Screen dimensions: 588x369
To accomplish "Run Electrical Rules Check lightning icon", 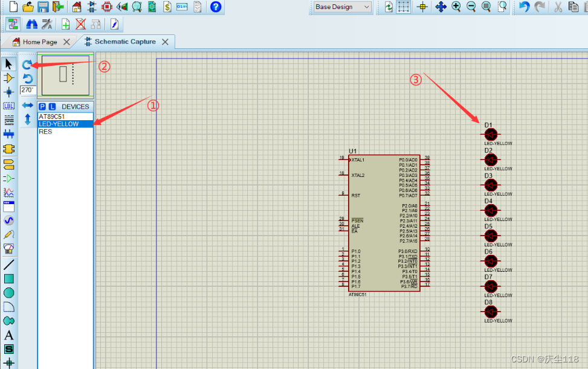I will click(x=114, y=25).
